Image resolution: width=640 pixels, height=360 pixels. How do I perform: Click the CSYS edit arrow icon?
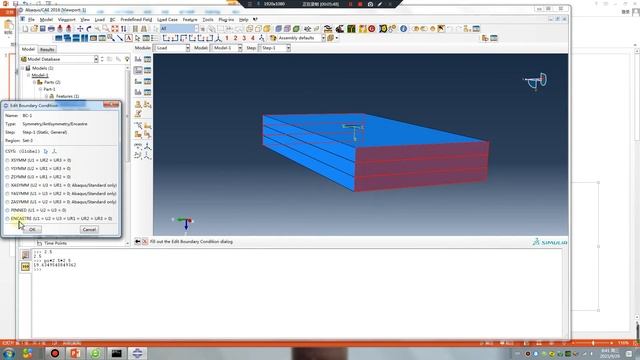point(46,151)
